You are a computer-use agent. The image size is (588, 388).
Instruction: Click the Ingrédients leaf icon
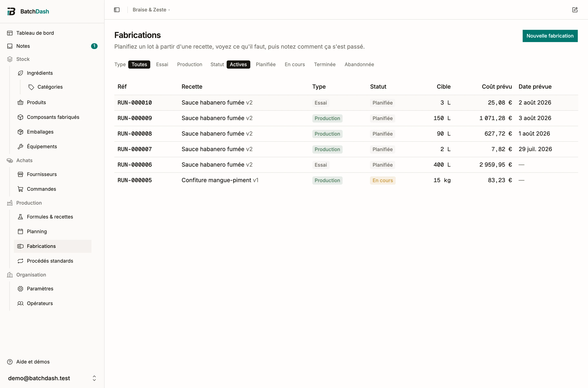coord(21,73)
